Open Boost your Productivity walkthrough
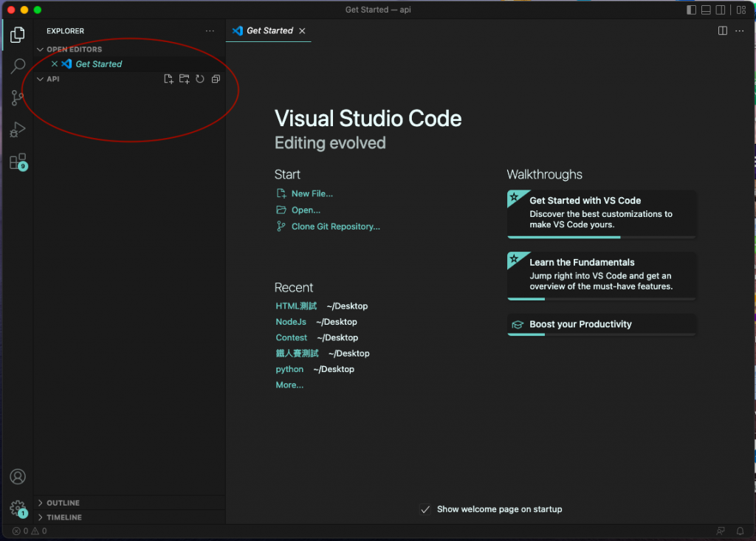Viewport: 756px width, 541px height. point(601,325)
